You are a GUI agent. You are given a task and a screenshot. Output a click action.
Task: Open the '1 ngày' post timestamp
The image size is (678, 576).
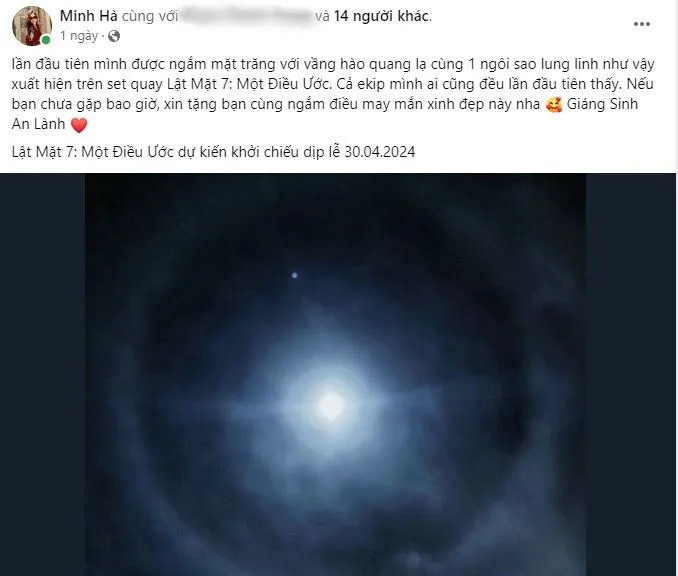(x=79, y=36)
